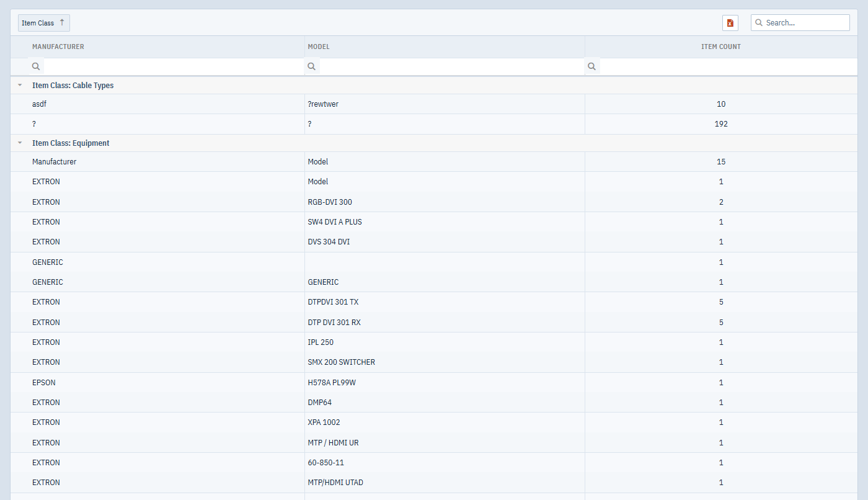868x500 pixels.
Task: Click the item count value 192
Action: (721, 124)
